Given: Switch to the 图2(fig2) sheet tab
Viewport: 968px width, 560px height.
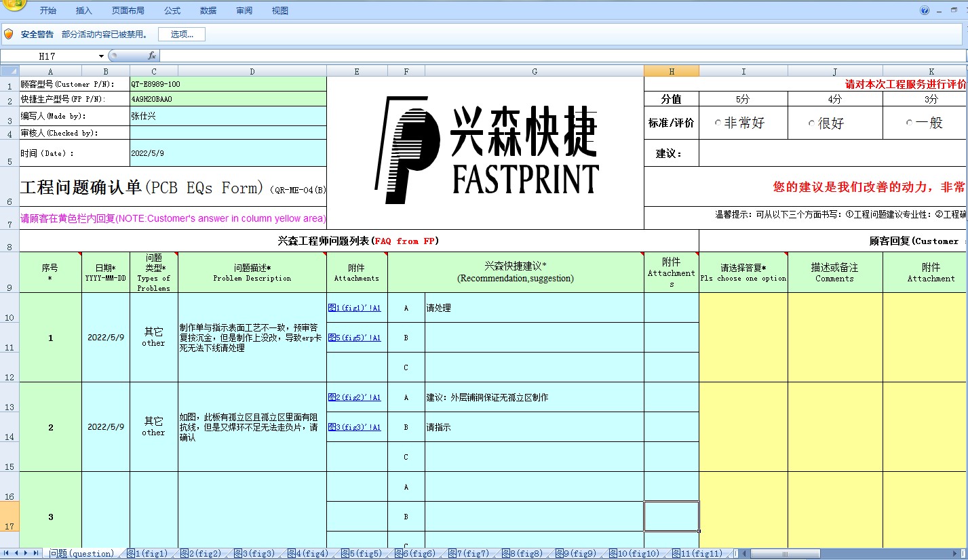Looking at the screenshot, I should [x=201, y=554].
